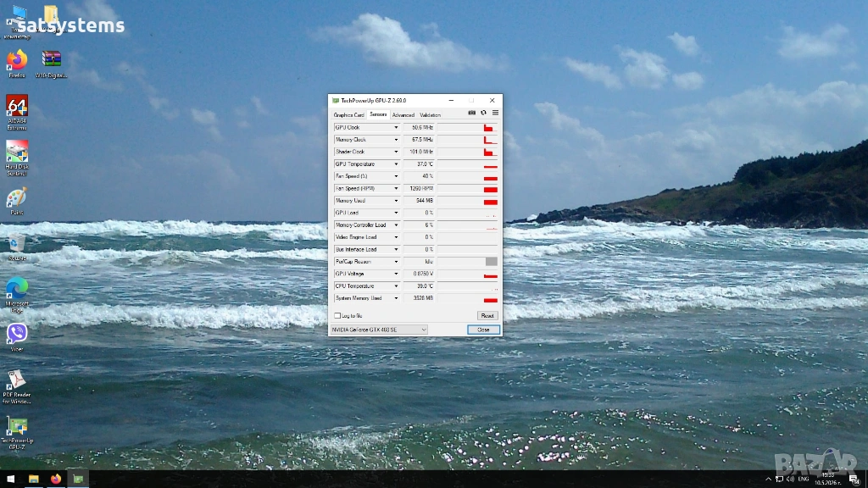Viewport: 868px width, 488px height.
Task: Switch to the Graphics Card tab
Action: [348, 115]
